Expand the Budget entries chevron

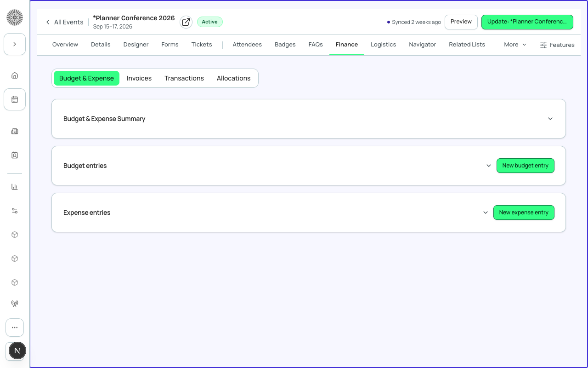[x=489, y=166]
